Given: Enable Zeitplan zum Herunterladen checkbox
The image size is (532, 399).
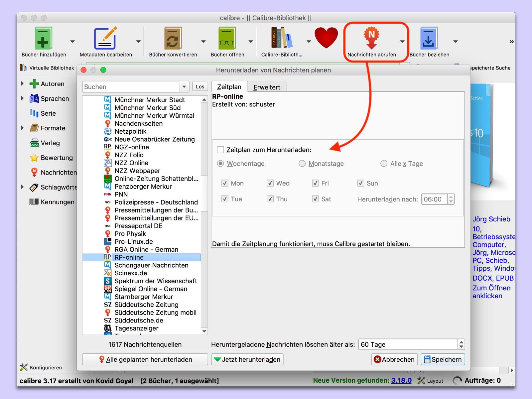Looking at the screenshot, I should pyautogui.click(x=220, y=150).
